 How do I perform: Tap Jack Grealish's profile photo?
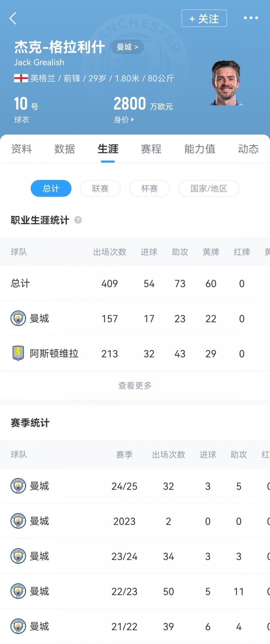tap(226, 83)
